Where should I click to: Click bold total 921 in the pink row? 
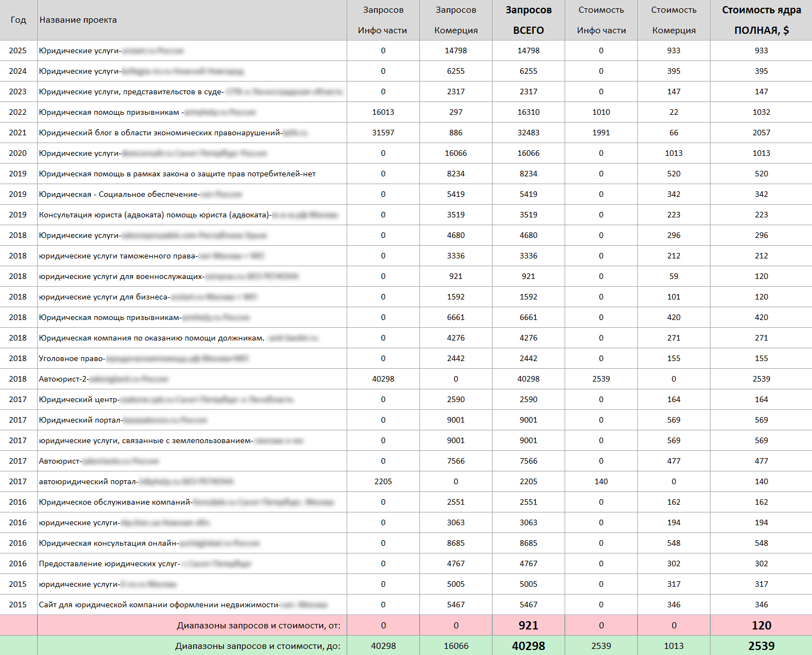point(528,626)
